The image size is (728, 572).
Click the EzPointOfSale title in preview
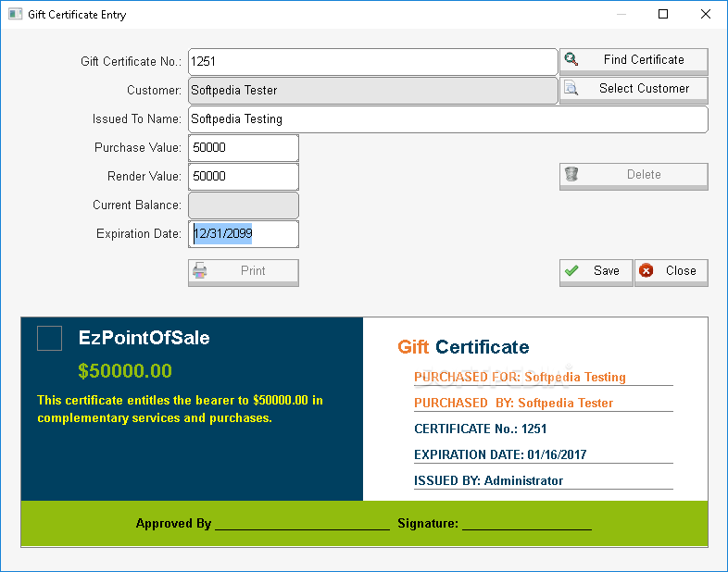[x=144, y=338]
